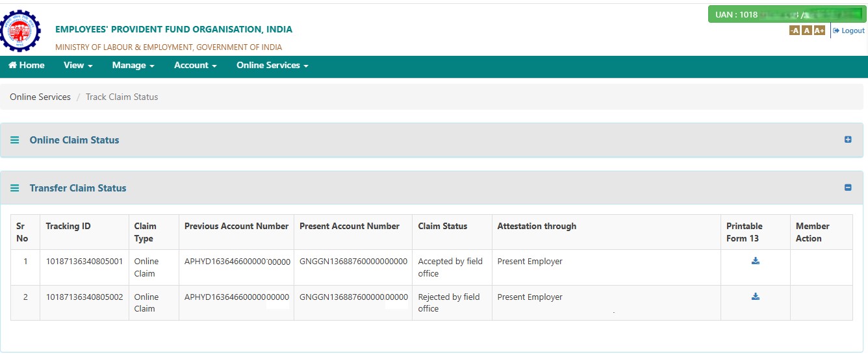Click the Online Claim Status panel header
Screen dimensions: 868x357
pyautogui.click(x=434, y=140)
